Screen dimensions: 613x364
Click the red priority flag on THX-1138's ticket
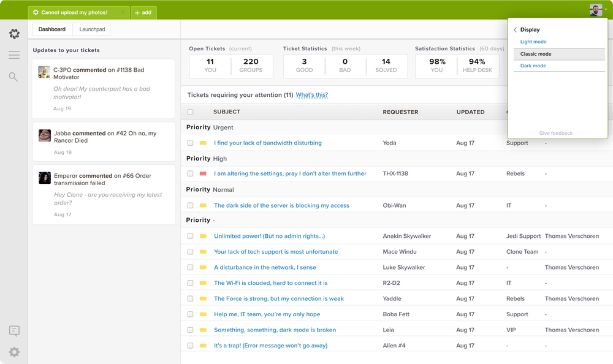tap(202, 173)
